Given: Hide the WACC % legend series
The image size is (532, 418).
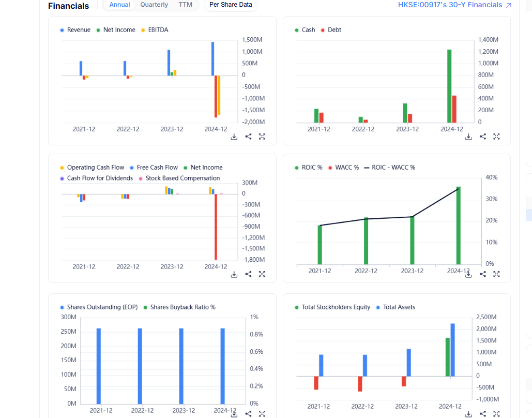Looking at the screenshot, I should click(x=344, y=168).
